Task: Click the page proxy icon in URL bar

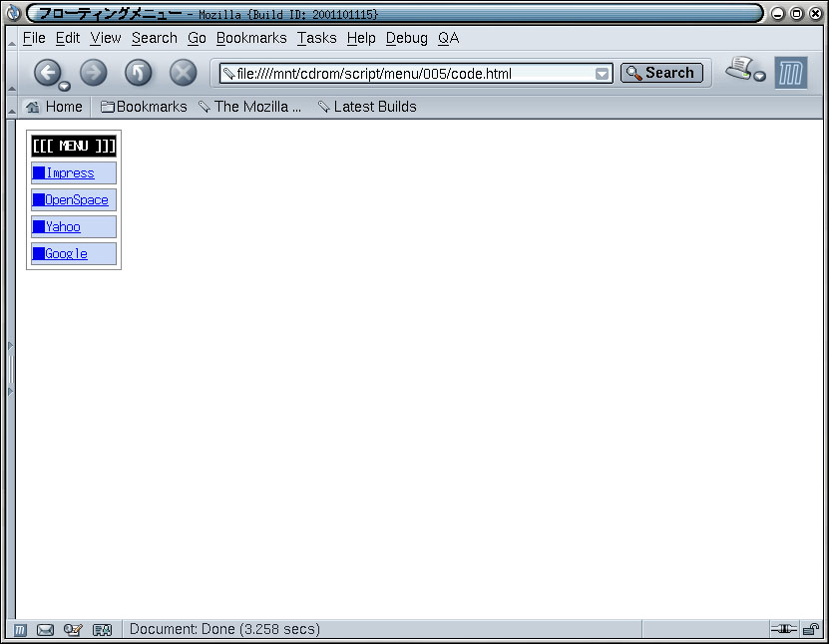Action: [228, 74]
